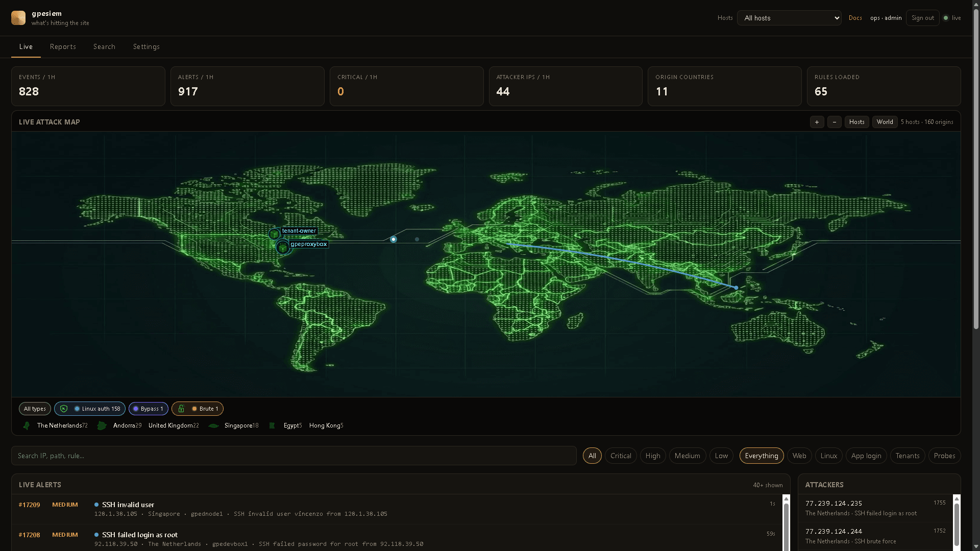Click the gpesiem logo icon
This screenshot has height=551, width=980.
18,18
